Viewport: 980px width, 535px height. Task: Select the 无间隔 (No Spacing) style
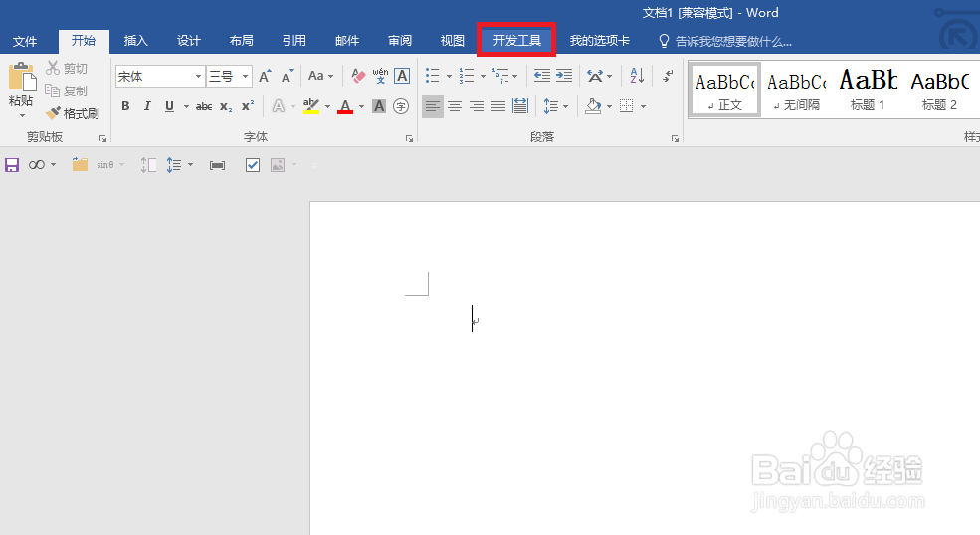click(x=797, y=90)
